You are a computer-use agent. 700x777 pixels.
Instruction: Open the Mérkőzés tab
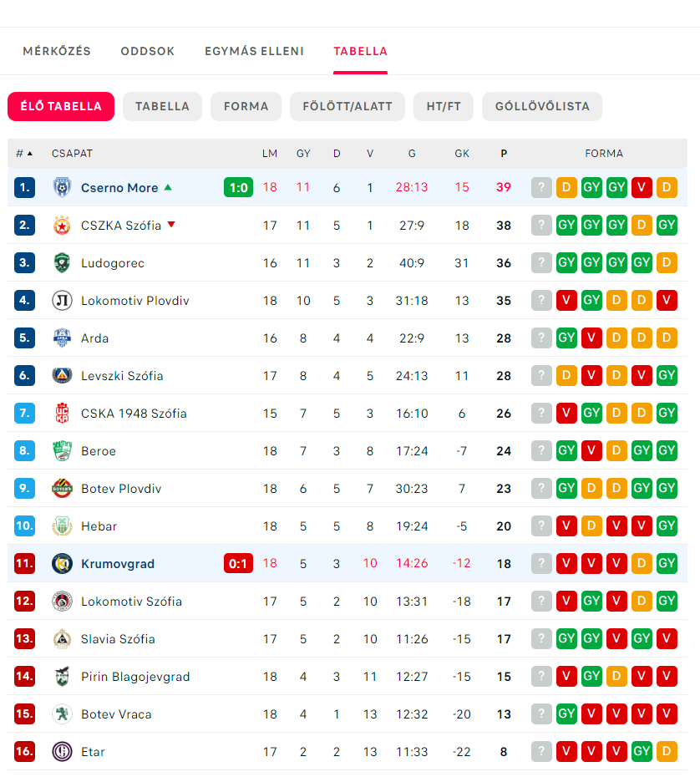click(x=57, y=51)
